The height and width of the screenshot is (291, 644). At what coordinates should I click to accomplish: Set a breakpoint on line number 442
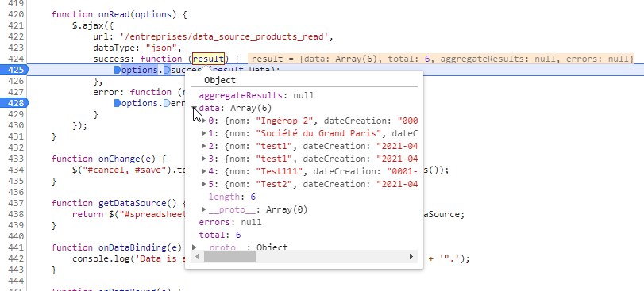pyautogui.click(x=16, y=258)
